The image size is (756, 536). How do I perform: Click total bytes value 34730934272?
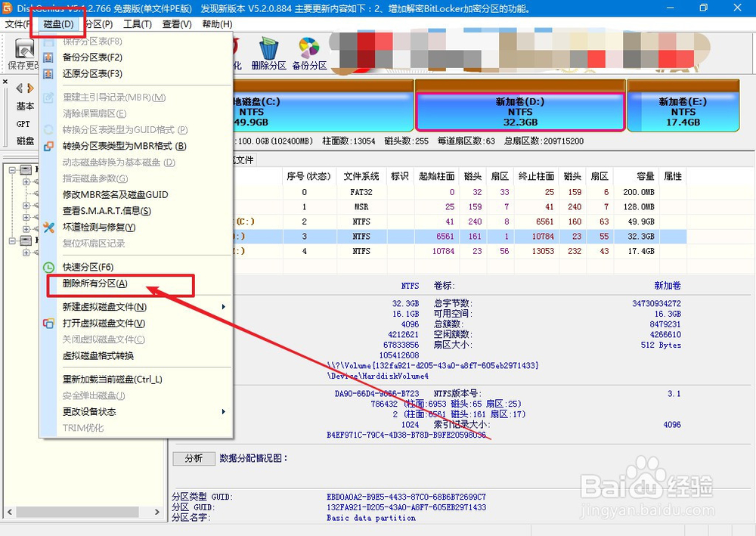[656, 304]
